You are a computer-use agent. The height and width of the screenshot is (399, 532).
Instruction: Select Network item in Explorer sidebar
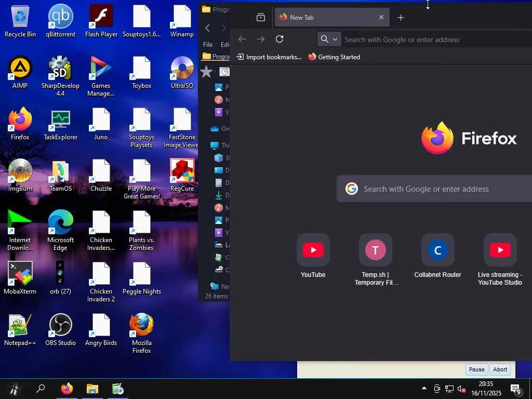[x=219, y=286]
